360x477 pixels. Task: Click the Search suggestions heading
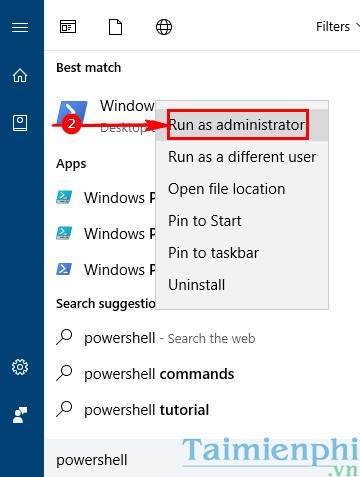coord(106,304)
